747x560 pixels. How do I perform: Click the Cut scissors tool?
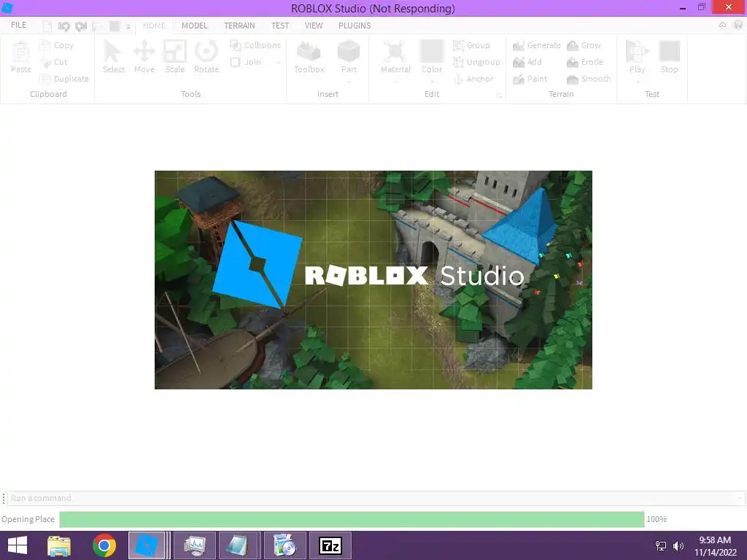click(54, 62)
